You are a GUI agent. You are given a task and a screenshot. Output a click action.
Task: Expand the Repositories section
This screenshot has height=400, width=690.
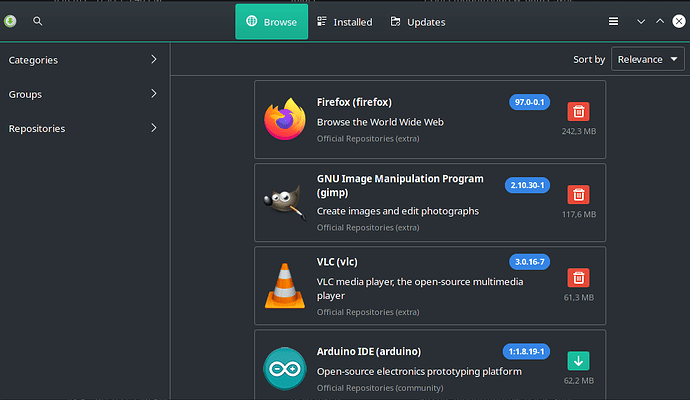coord(85,128)
